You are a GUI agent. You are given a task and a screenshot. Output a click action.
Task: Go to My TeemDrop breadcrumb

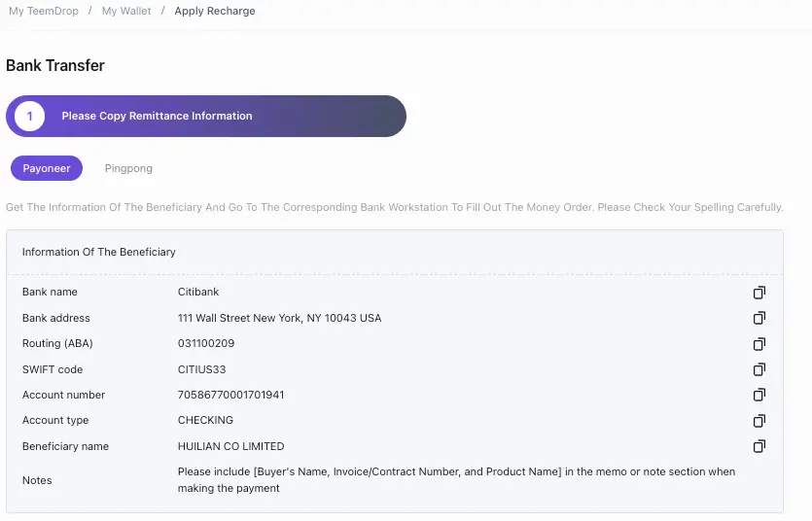point(43,12)
